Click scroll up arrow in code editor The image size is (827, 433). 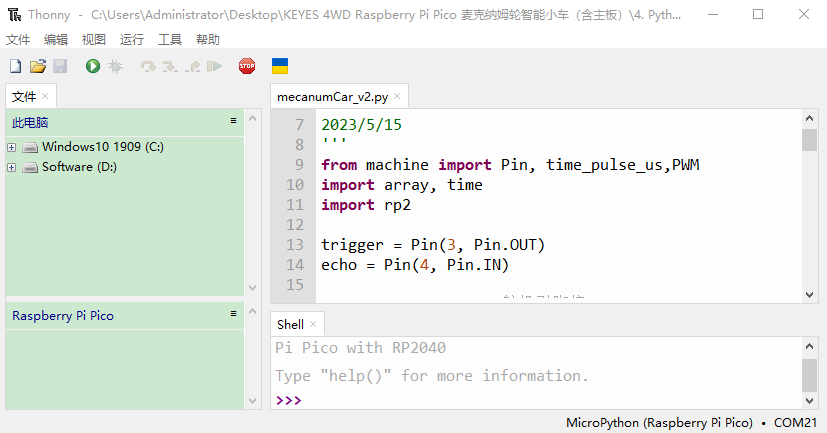pyautogui.click(x=810, y=119)
